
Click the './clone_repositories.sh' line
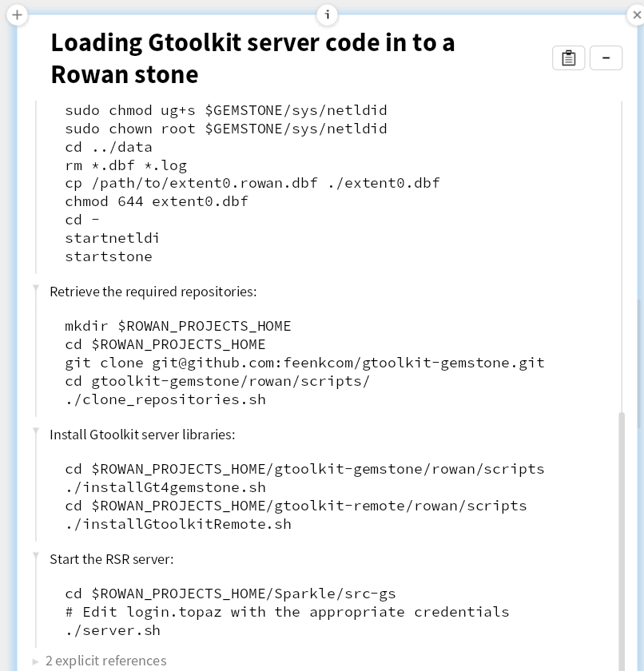[165, 399]
